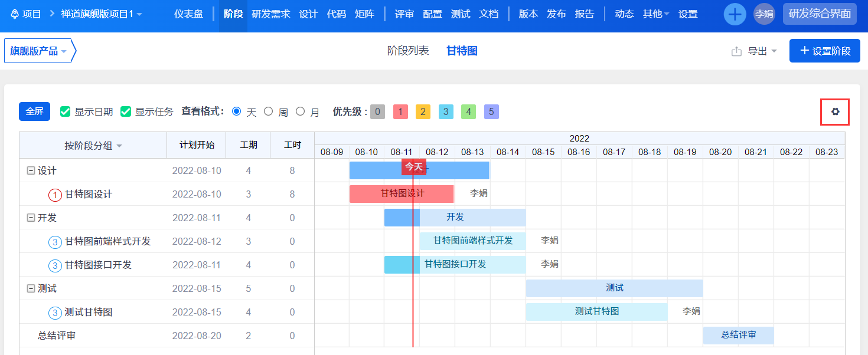Select the 月 view format radio button
The height and width of the screenshot is (355, 868).
(300, 111)
